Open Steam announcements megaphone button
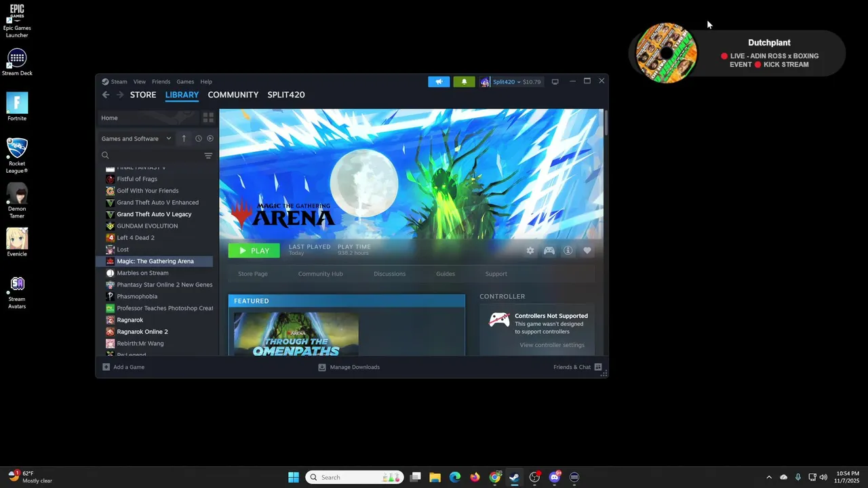The height and width of the screenshot is (488, 868). click(439, 81)
